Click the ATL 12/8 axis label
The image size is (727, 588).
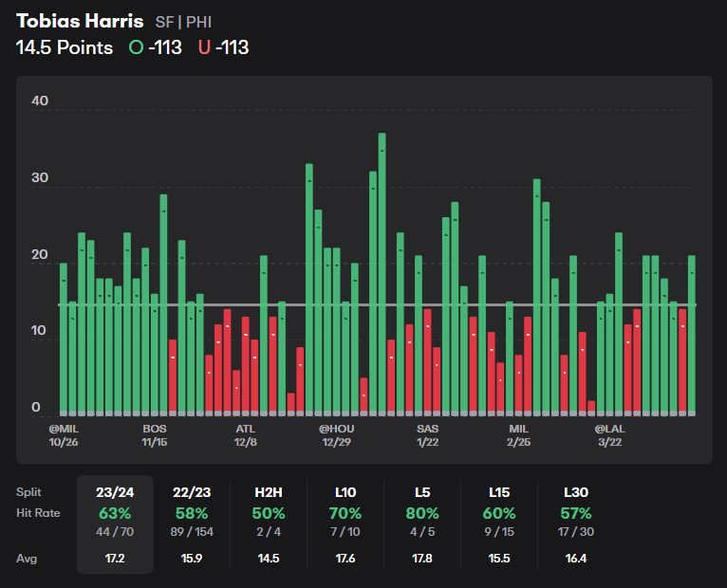pos(245,435)
